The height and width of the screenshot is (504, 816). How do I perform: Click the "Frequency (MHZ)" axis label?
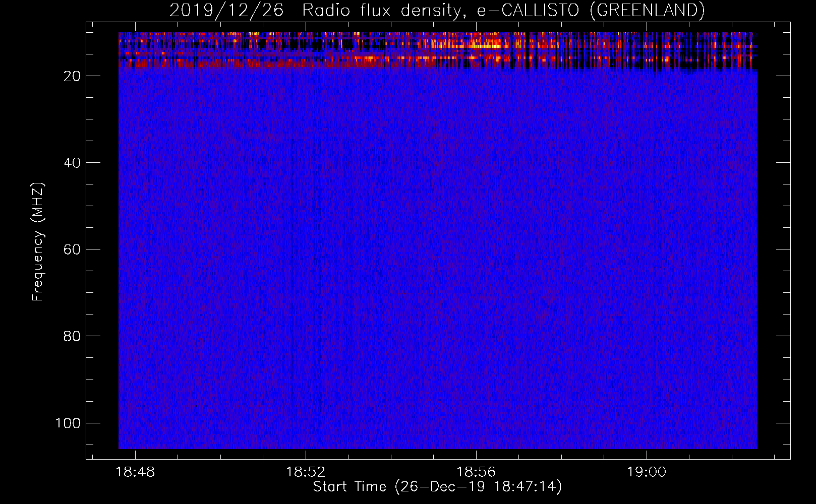[38, 242]
